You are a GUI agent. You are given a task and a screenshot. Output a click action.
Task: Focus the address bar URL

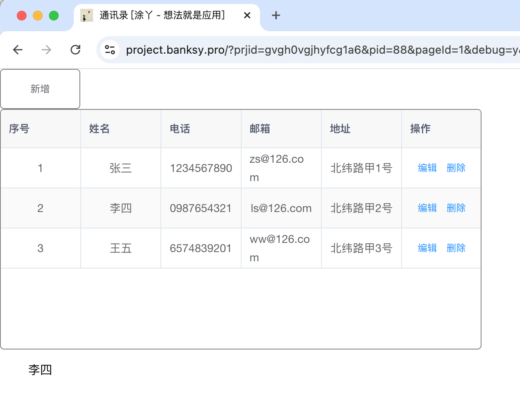click(323, 50)
